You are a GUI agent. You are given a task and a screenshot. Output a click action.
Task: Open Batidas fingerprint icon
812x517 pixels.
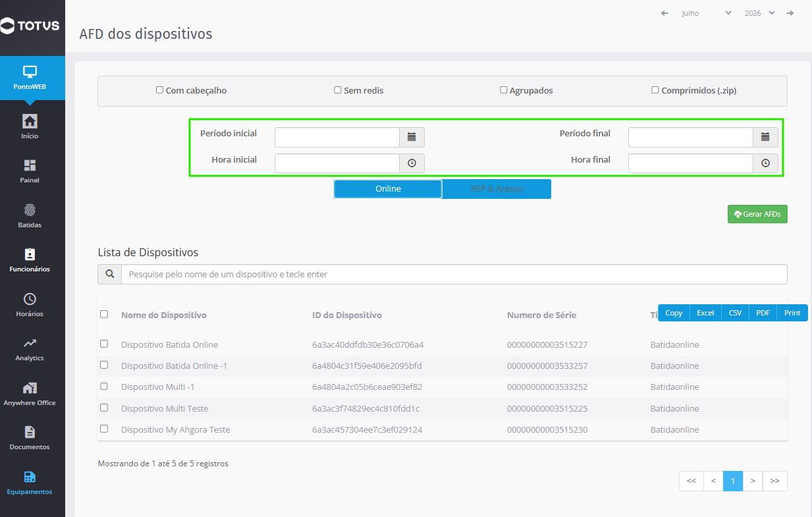tap(30, 210)
